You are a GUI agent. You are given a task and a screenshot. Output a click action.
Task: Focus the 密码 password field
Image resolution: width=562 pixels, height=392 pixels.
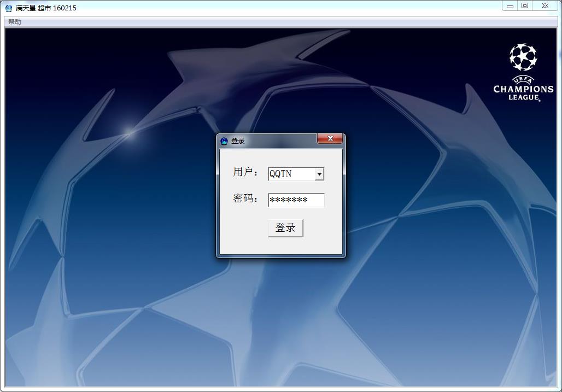(296, 200)
